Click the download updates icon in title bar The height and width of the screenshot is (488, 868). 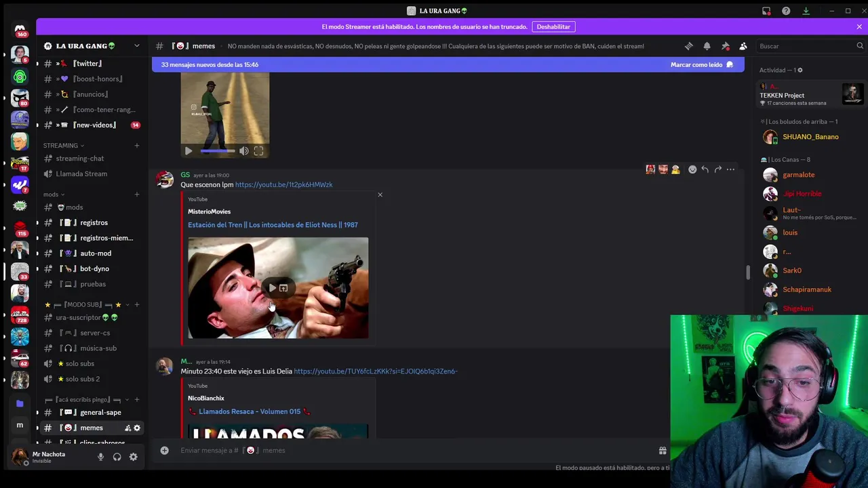(x=806, y=11)
